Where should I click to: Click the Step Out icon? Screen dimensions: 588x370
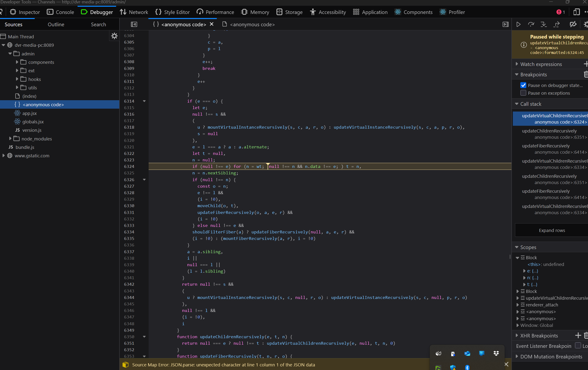pos(557,24)
